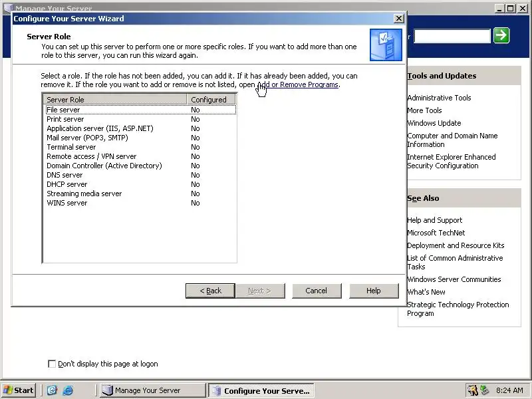This screenshot has height=399, width=532.
Task: Switch to Manage Your Server taskbar button
Action: [x=152, y=390]
